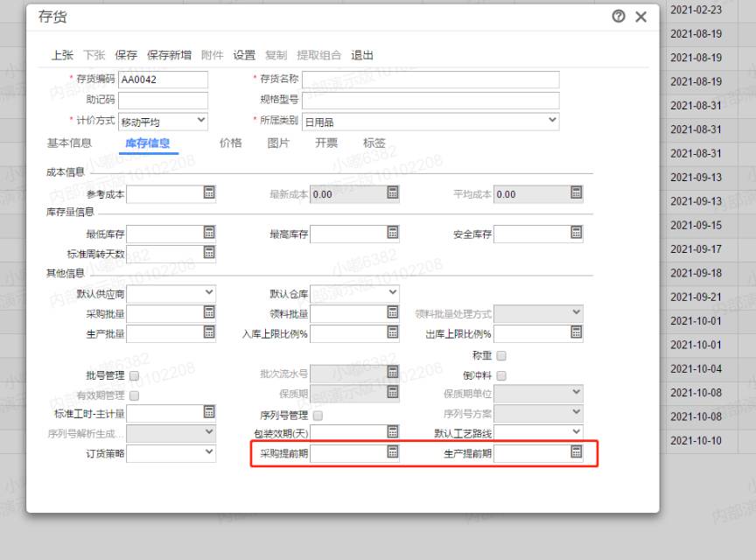Toggle the 有效期管理 checkbox
This screenshot has width=756, height=560.
[135, 395]
